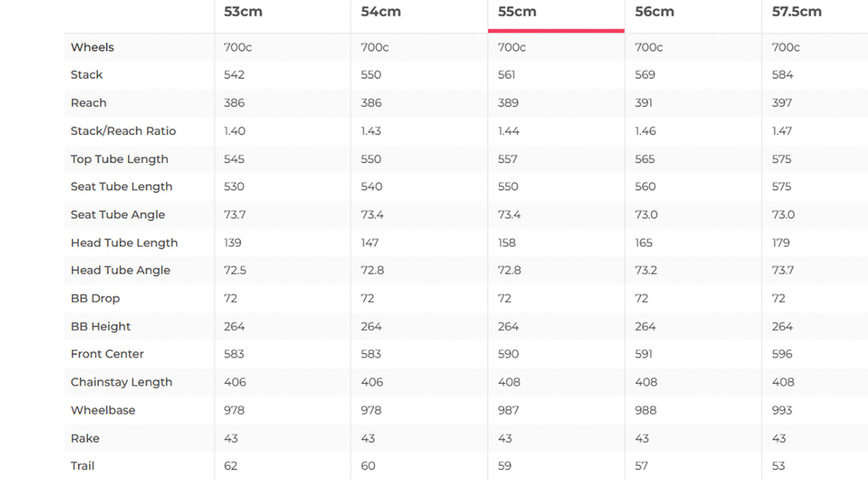Choose the 56cm size column
The height and width of the screenshot is (488, 868).
pyautogui.click(x=654, y=12)
